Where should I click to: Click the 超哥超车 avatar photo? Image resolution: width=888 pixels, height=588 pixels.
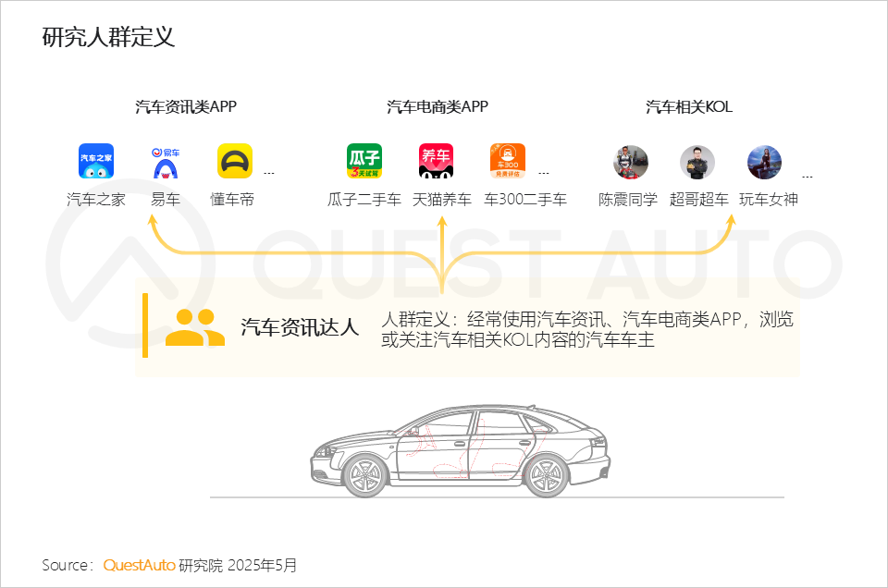click(x=697, y=163)
